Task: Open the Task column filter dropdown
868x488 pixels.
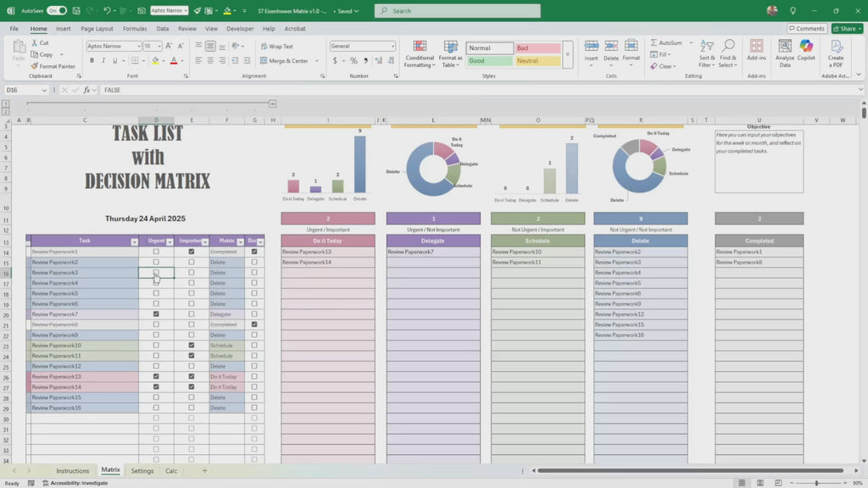Action: coord(134,241)
